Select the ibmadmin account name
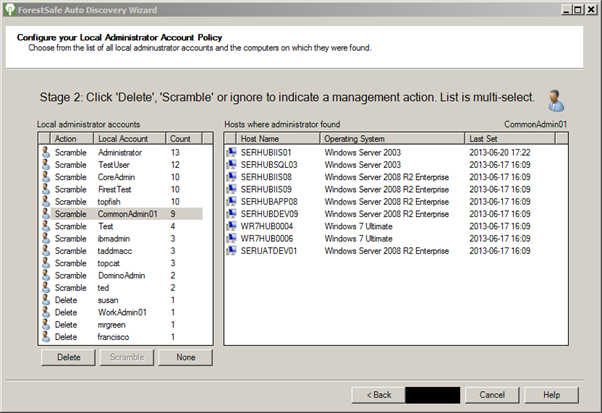Viewport: 602px width, 413px height. point(114,238)
